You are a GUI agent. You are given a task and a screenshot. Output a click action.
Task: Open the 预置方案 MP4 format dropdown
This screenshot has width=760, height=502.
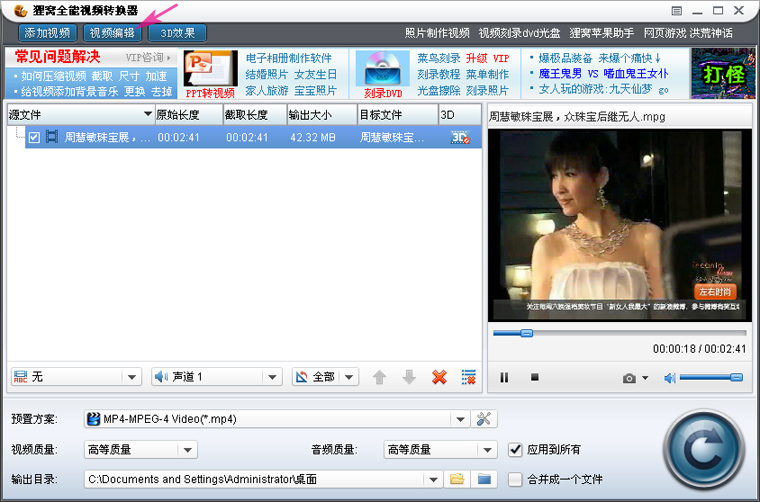(x=277, y=419)
